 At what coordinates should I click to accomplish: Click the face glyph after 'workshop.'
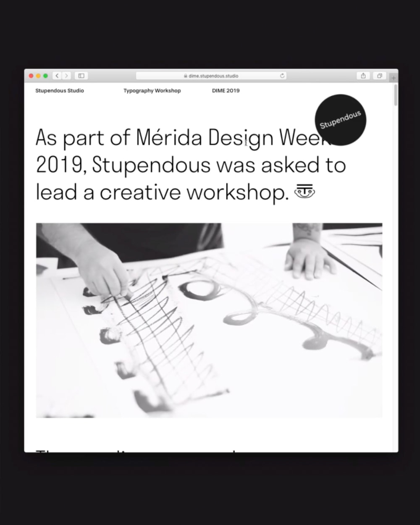coord(305,192)
